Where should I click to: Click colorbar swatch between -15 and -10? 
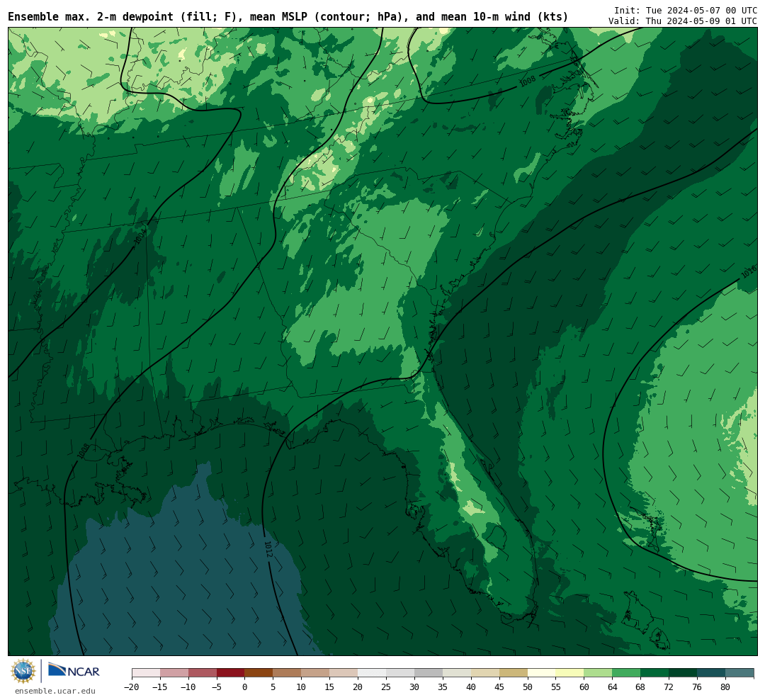point(174,673)
